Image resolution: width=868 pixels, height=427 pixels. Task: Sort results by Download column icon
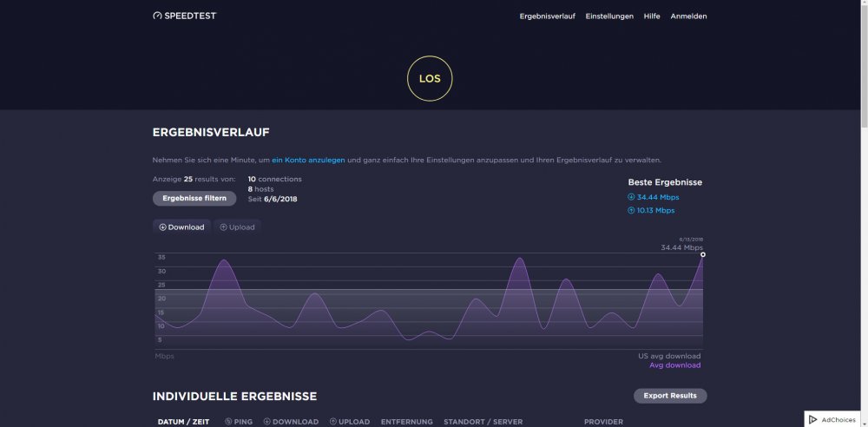click(x=267, y=422)
